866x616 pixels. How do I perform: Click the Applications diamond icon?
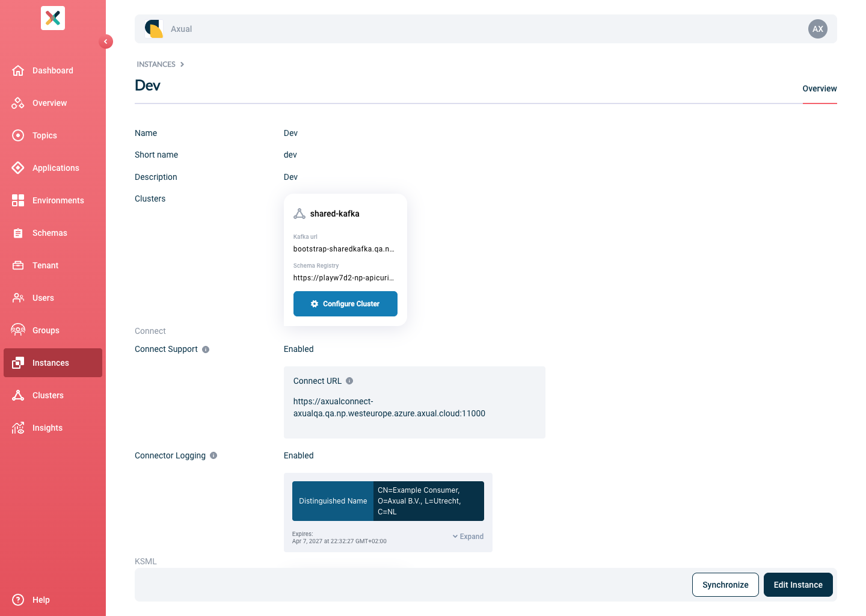click(x=18, y=168)
